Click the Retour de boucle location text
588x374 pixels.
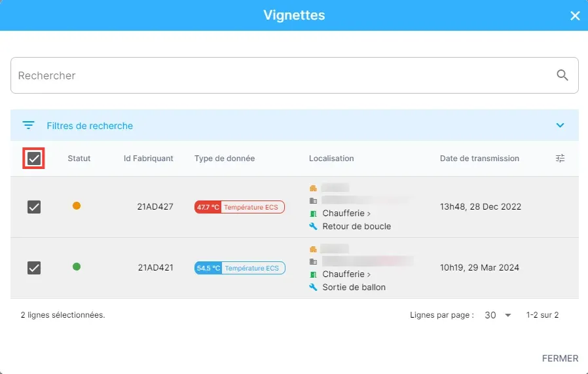pos(357,226)
